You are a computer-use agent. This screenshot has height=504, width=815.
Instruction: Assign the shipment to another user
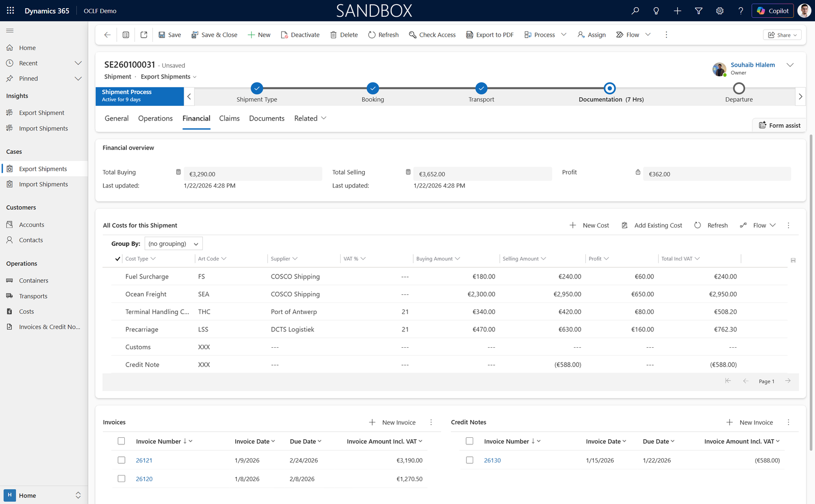click(x=591, y=34)
